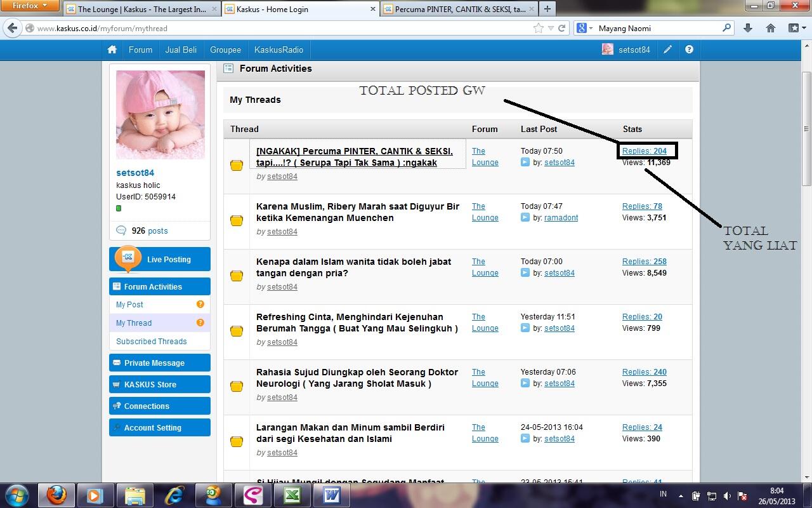Open Internet Explorer from the taskbar

click(x=174, y=495)
